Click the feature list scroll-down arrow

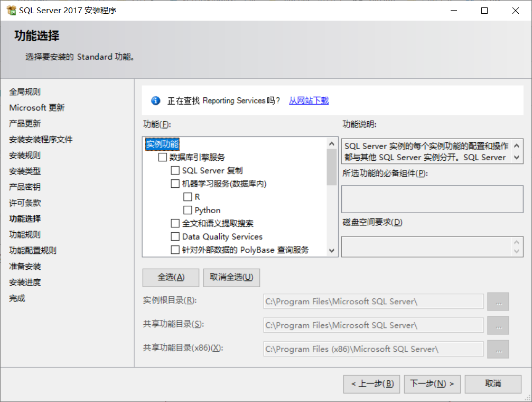[332, 250]
